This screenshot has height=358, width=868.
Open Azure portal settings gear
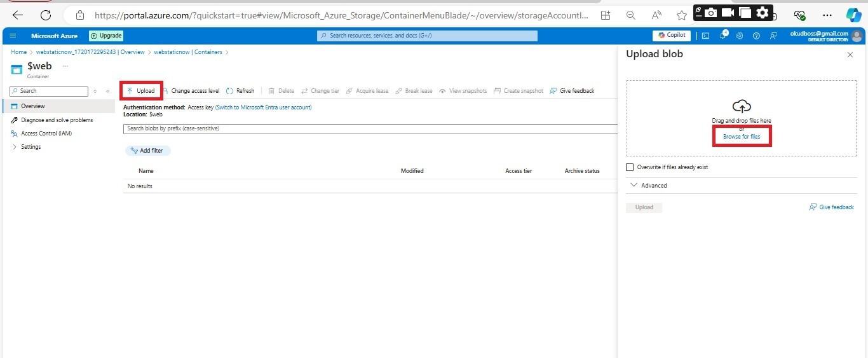(740, 36)
